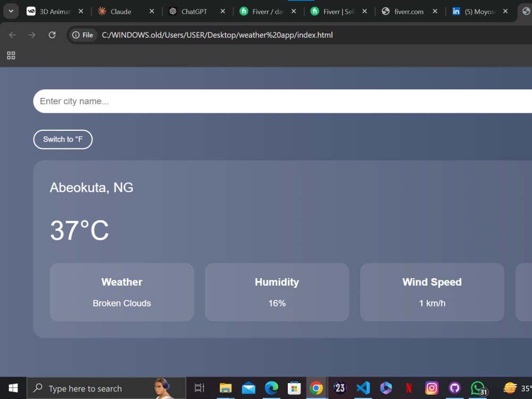Open the Chrome apps grid icon

click(11, 55)
